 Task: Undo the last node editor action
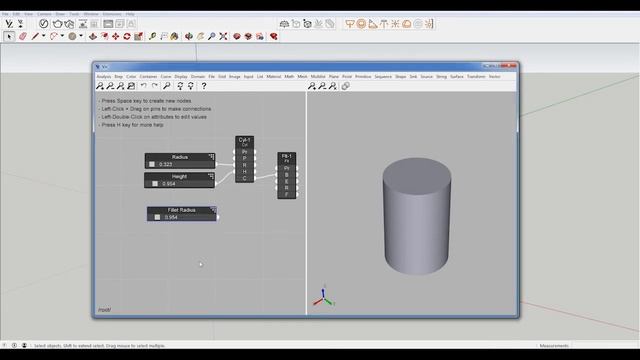point(144,86)
